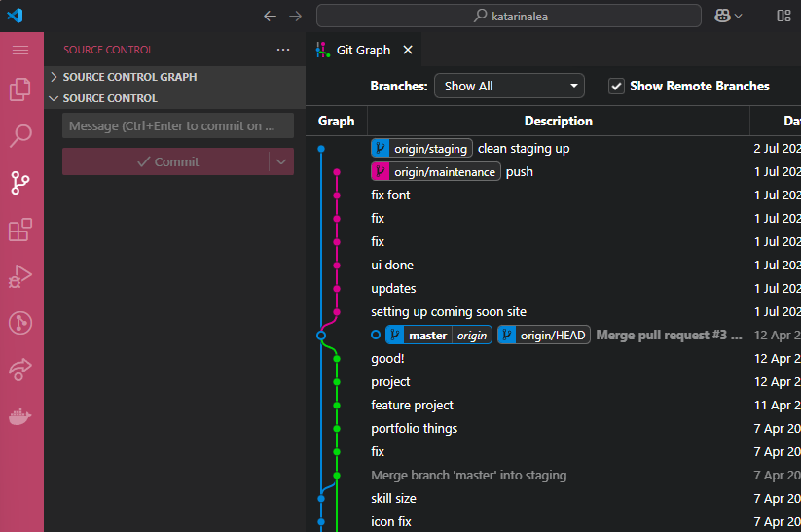Open the hamburger application menu

coord(20,50)
